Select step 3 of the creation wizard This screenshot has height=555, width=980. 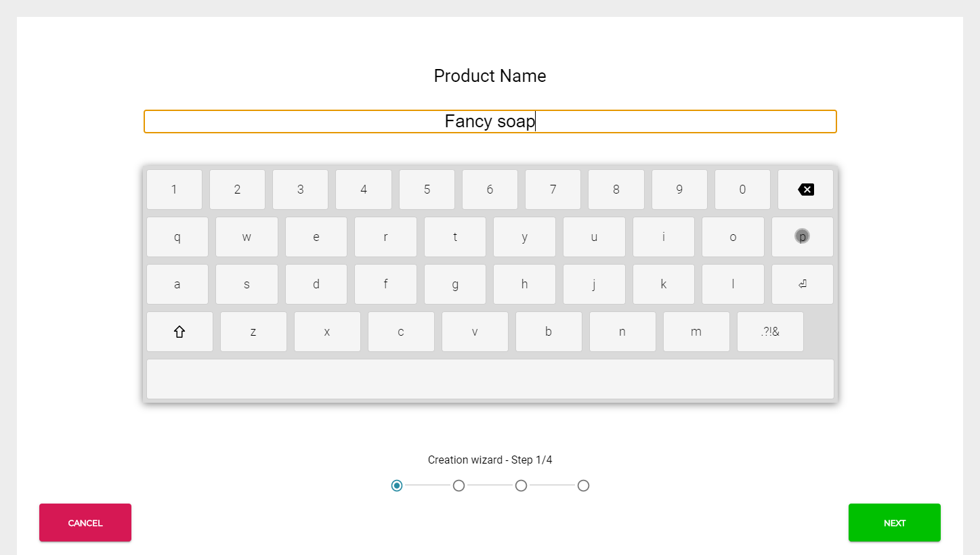click(521, 485)
